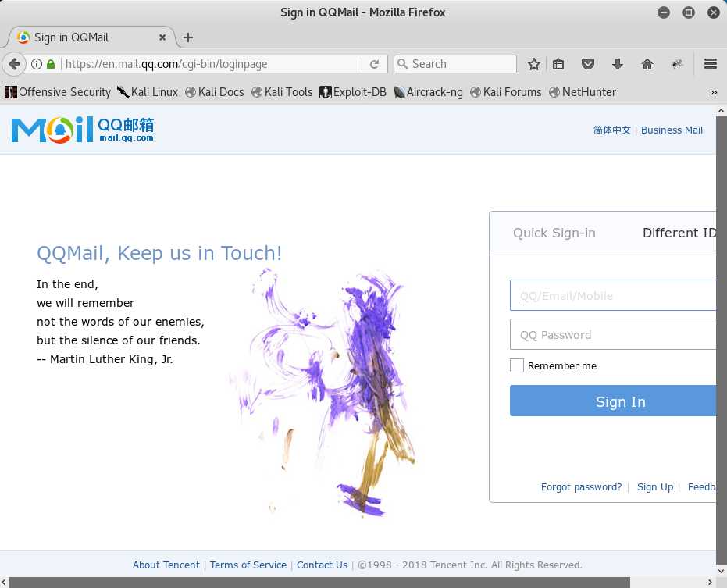
Task: Focus the QQ Password field
Action: tap(613, 334)
